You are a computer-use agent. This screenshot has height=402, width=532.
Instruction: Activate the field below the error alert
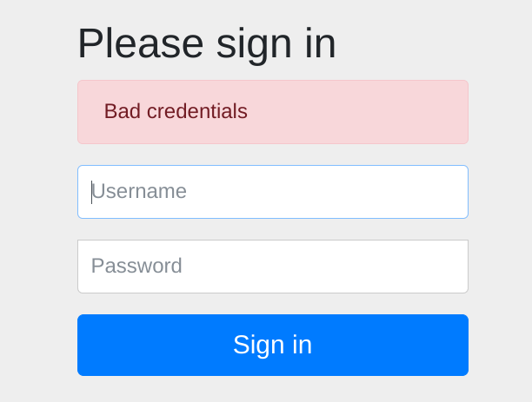tap(272, 192)
